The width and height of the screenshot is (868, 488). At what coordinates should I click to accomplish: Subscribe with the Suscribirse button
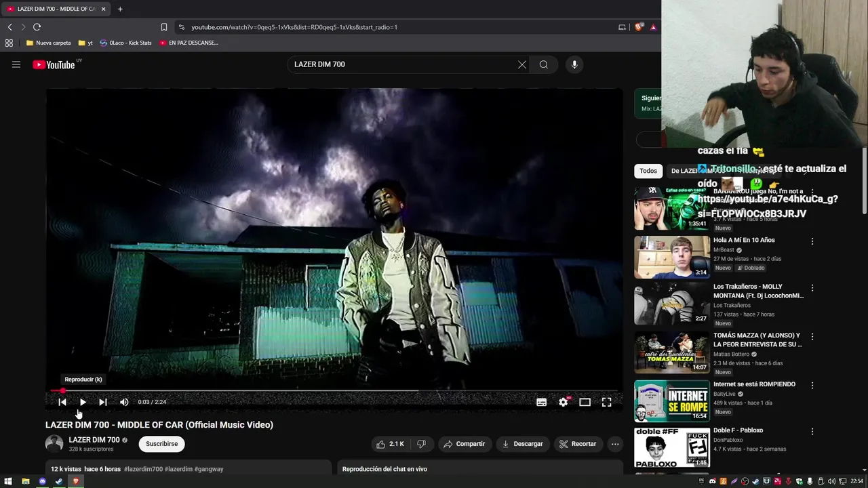point(161,444)
